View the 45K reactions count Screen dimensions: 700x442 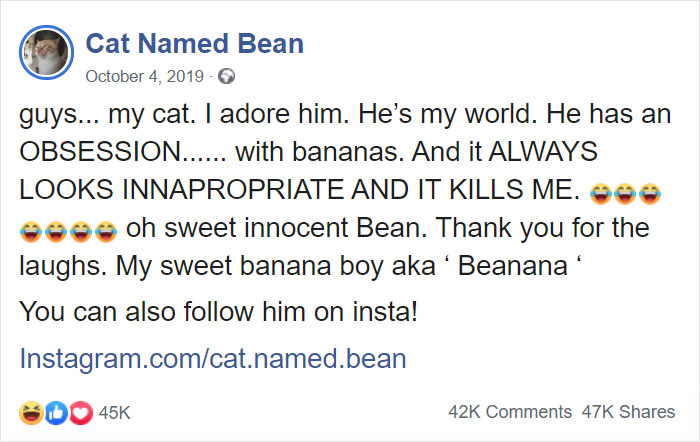tap(115, 412)
